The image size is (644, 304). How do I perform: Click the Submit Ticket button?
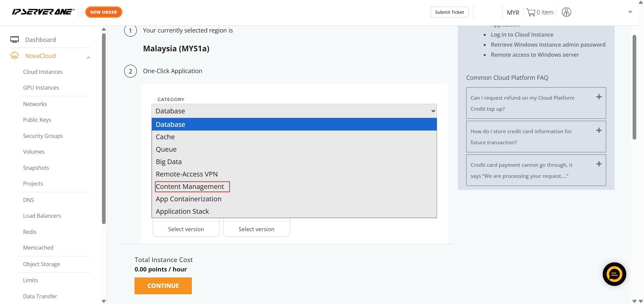pos(449,12)
